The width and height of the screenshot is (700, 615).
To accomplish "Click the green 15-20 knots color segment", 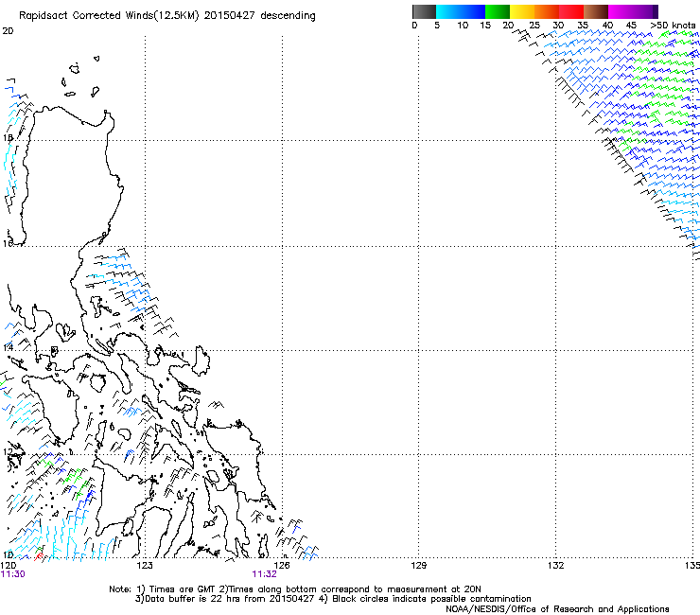I will pyautogui.click(x=498, y=11).
